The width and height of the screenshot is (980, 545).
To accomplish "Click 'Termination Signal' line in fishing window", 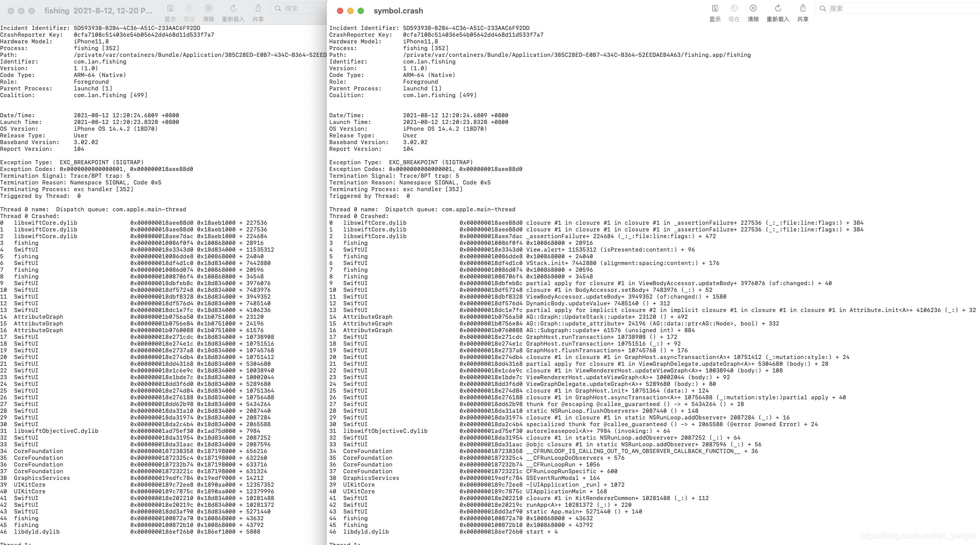I will 65,176.
